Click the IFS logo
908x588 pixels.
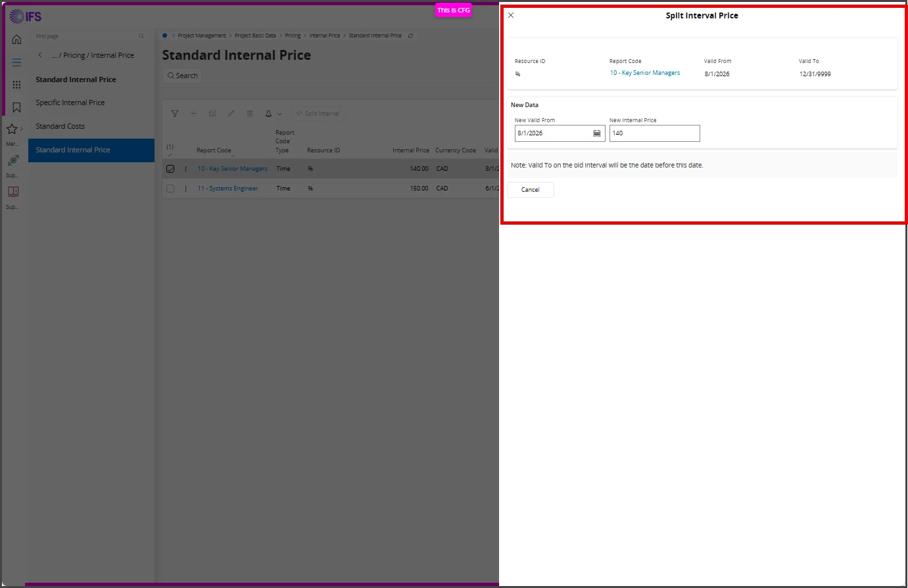pos(26,16)
